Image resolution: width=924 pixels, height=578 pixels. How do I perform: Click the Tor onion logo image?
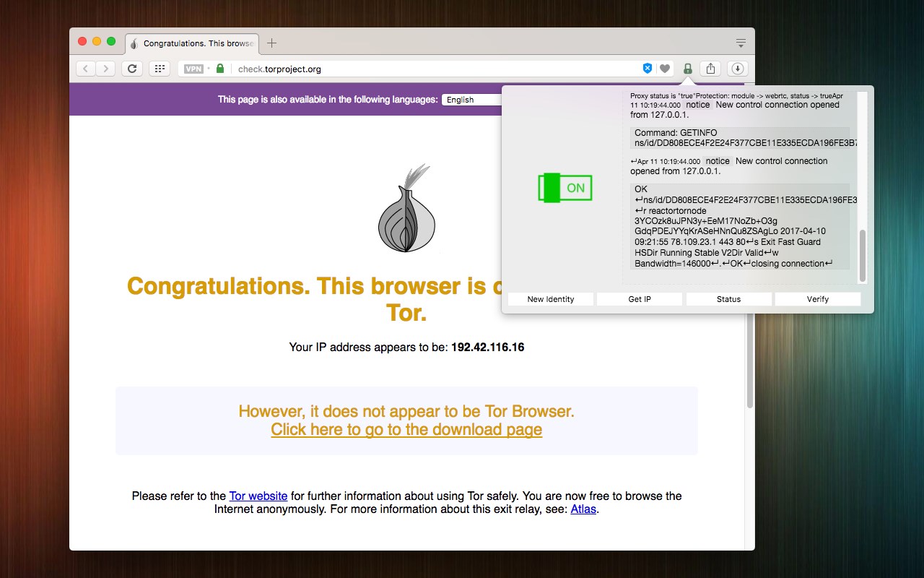(406, 209)
